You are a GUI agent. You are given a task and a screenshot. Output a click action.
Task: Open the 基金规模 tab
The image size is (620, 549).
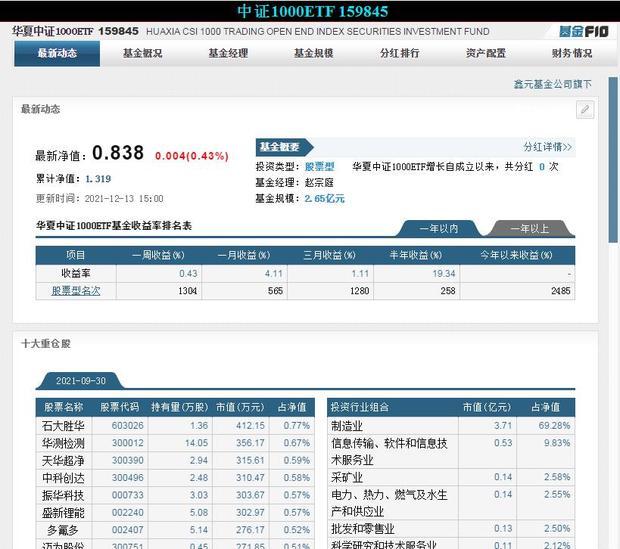(314, 53)
